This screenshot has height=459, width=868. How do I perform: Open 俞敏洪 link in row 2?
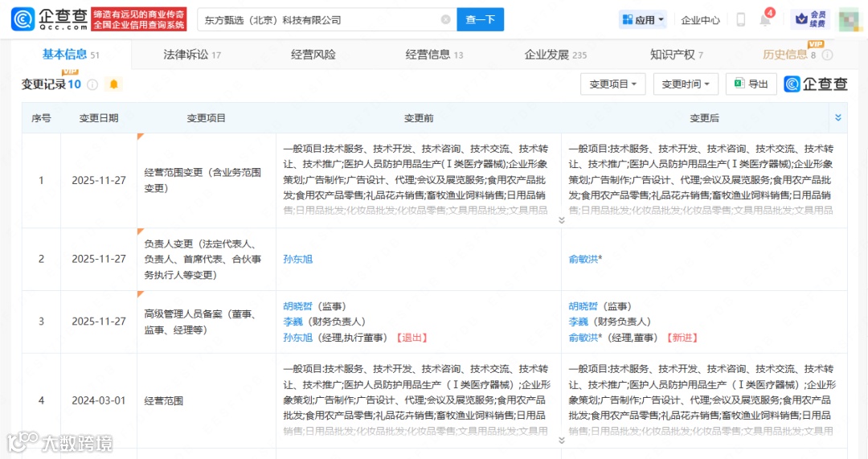tap(583, 259)
